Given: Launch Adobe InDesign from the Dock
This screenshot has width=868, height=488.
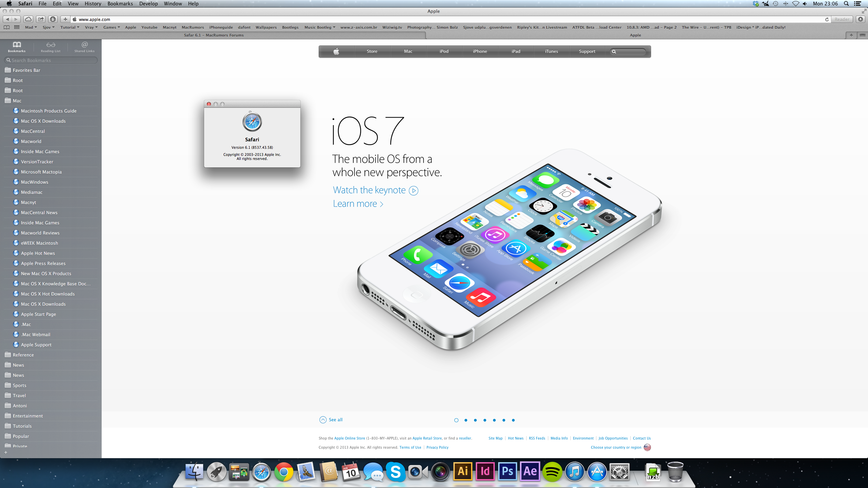Looking at the screenshot, I should coord(485,471).
